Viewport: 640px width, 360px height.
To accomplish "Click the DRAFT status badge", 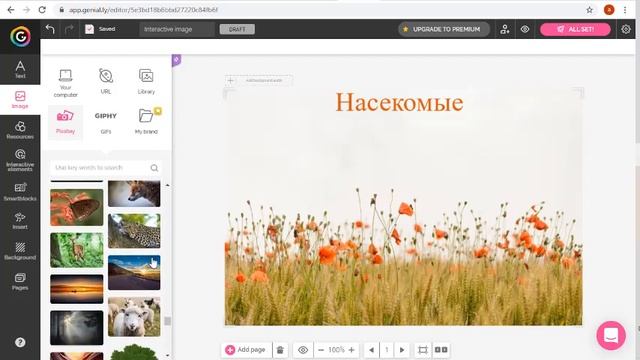I will click(237, 29).
